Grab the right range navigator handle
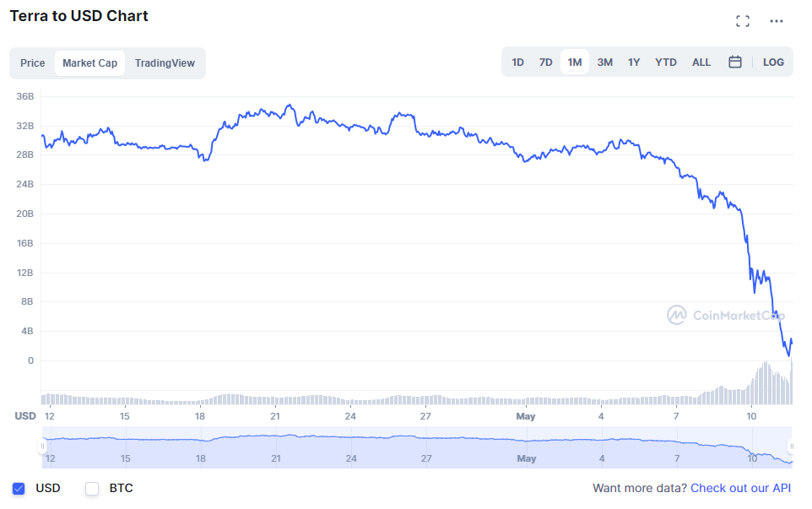 click(791, 446)
